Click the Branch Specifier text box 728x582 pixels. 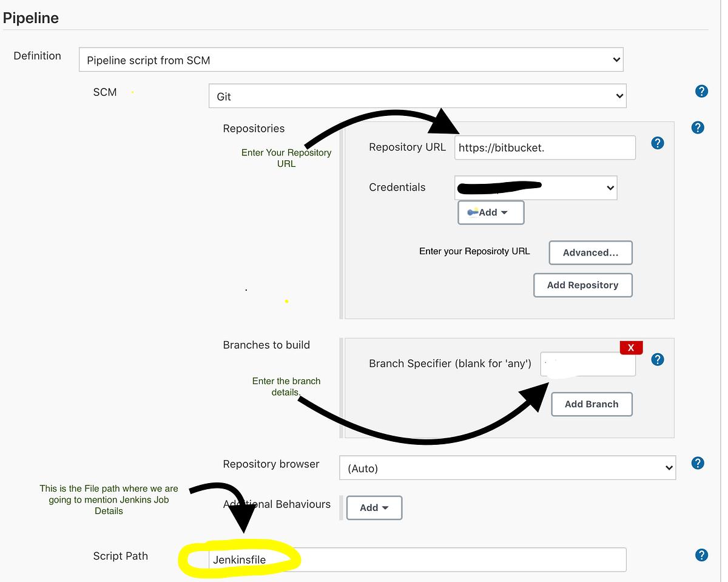coord(587,362)
